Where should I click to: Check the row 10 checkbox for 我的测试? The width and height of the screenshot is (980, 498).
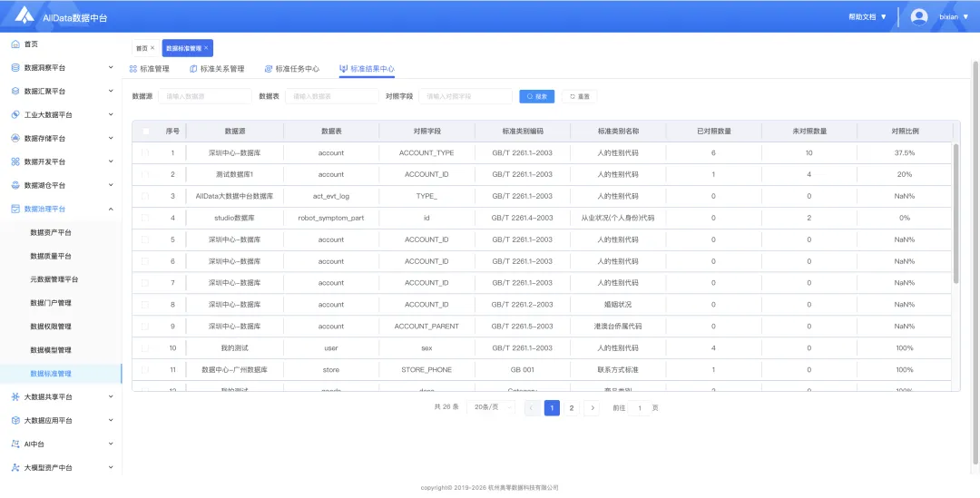point(145,348)
